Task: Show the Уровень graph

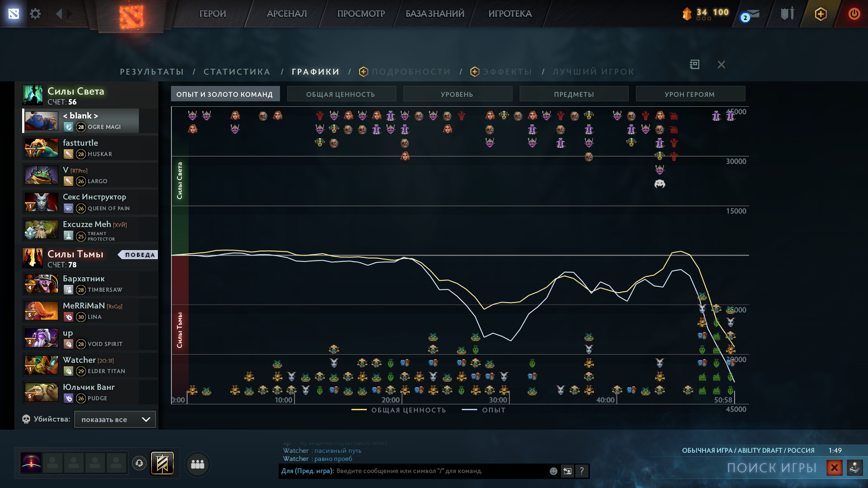Action: tap(458, 94)
